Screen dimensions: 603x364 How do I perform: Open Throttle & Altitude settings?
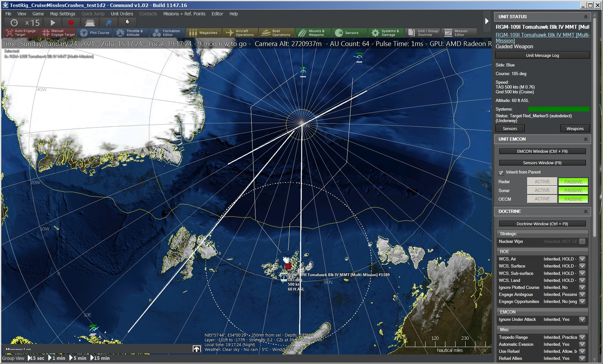[x=131, y=32]
